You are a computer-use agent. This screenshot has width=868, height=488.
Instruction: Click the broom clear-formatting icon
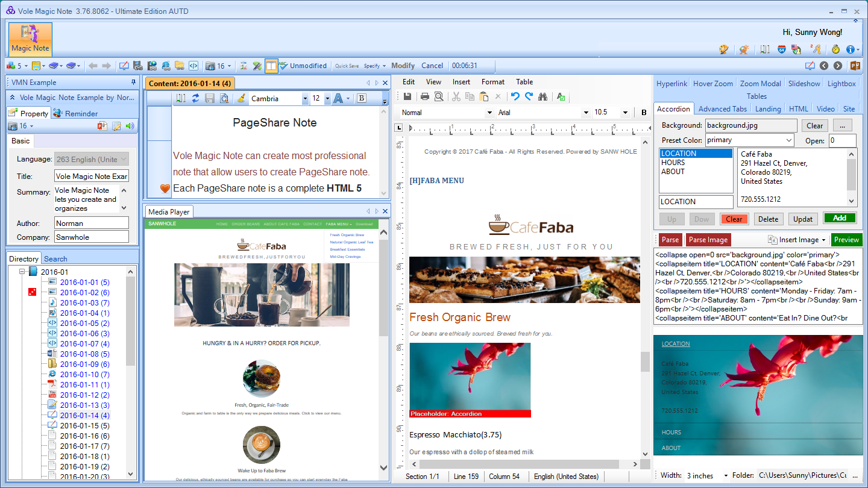coord(241,98)
